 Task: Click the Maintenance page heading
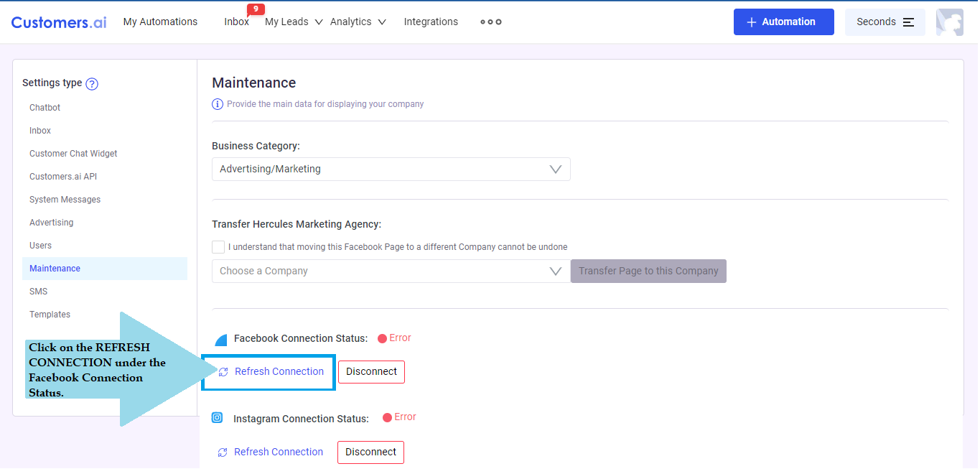[254, 83]
